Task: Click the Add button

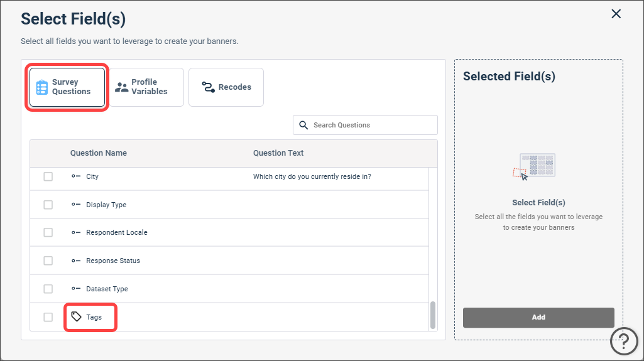Action: point(538,317)
